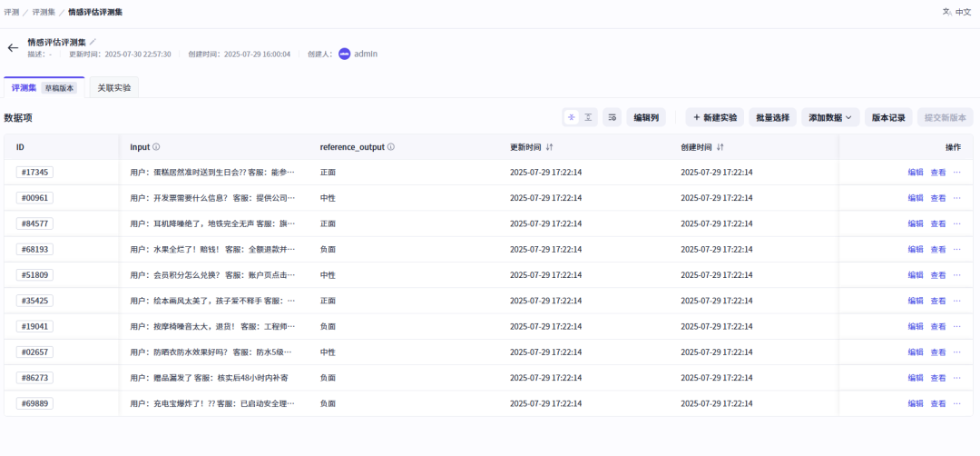Viewport: 980px width, 456px height.
Task: Open the 中文 language switcher
Action: (957, 12)
